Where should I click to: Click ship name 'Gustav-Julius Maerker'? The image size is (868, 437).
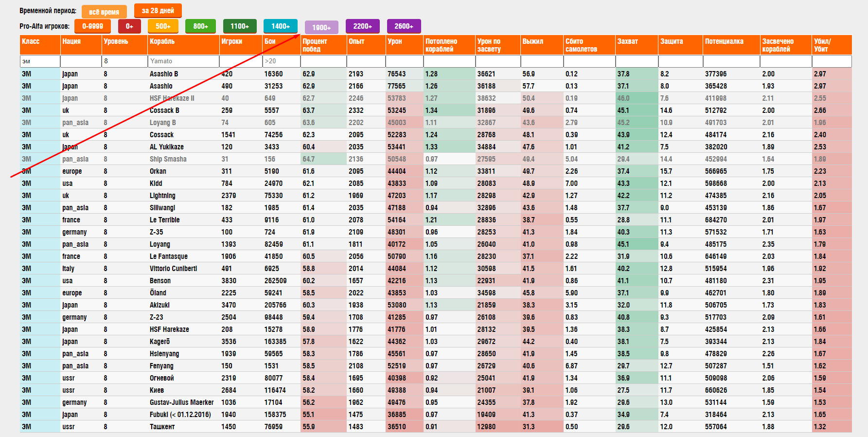[181, 402]
